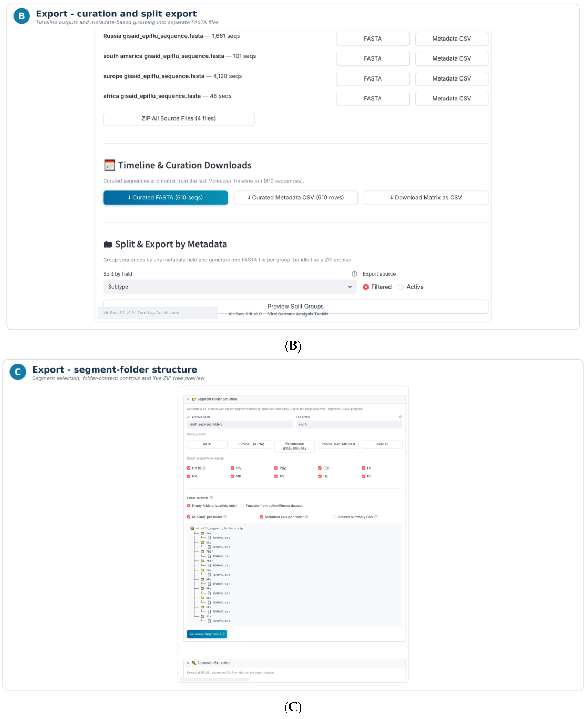
Task: Click the info icon after Dataset summary CSV
Action: click(376, 517)
